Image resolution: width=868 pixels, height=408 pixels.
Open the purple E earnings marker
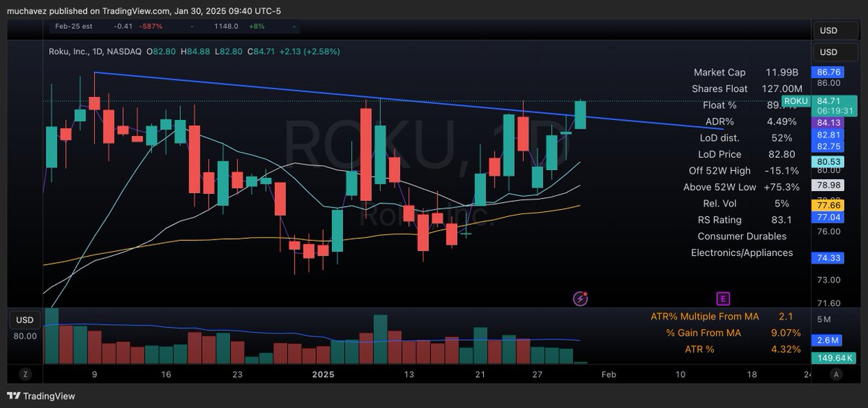pyautogui.click(x=722, y=298)
